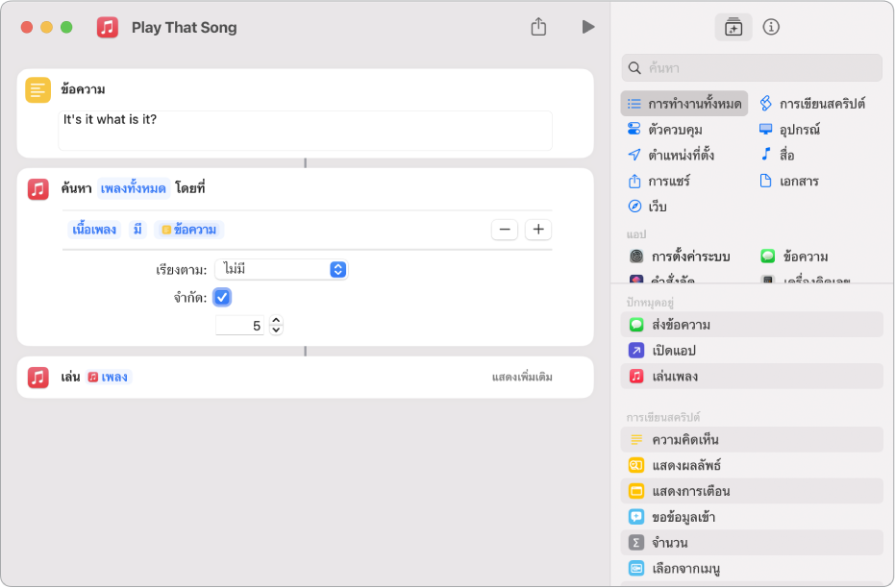
Task: Toggle the จำกัด limit checkbox
Action: (x=222, y=297)
